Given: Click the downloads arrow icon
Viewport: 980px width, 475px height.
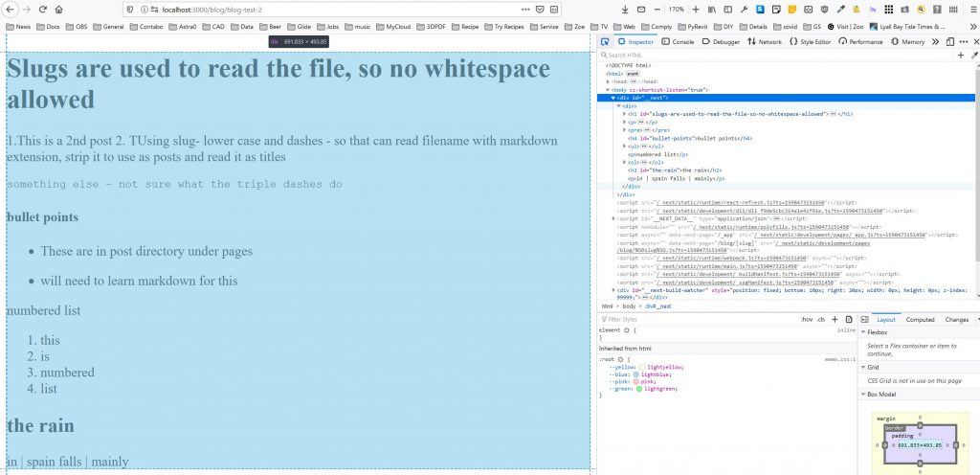Looking at the screenshot, I should [625, 9].
